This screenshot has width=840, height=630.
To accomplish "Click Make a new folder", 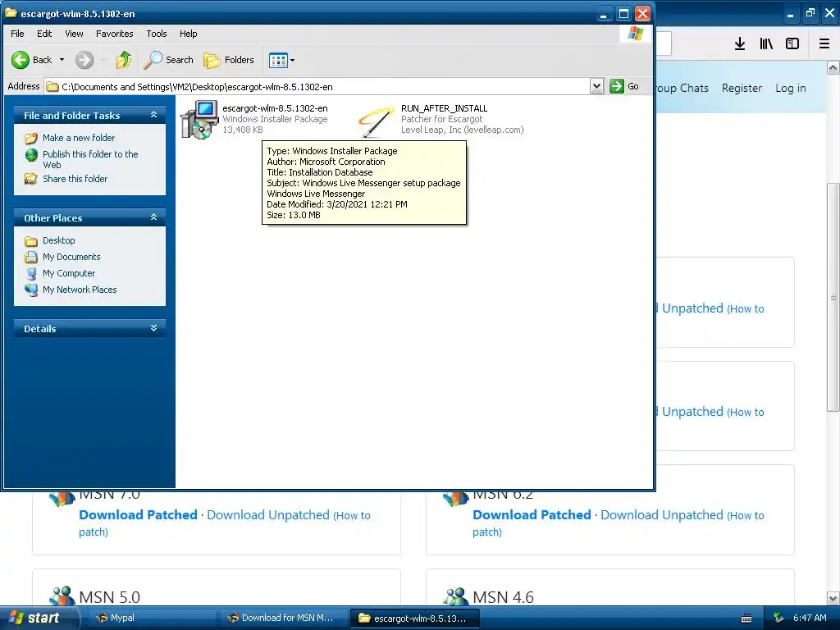I will click(79, 138).
